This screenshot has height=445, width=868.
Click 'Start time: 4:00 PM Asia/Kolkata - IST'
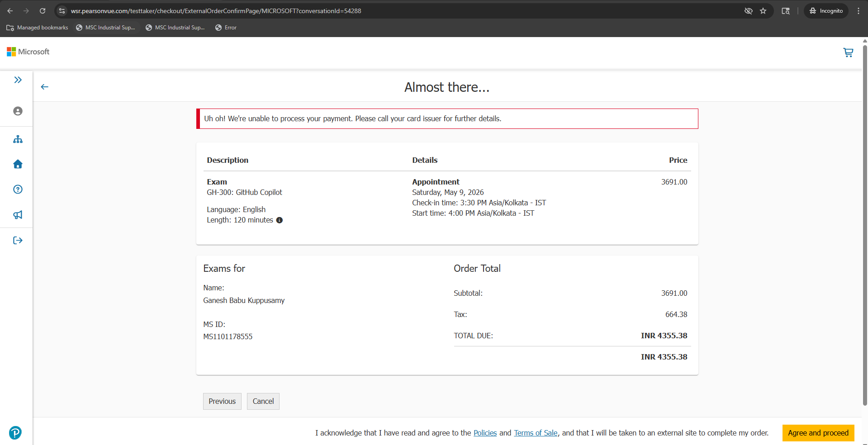click(x=473, y=213)
